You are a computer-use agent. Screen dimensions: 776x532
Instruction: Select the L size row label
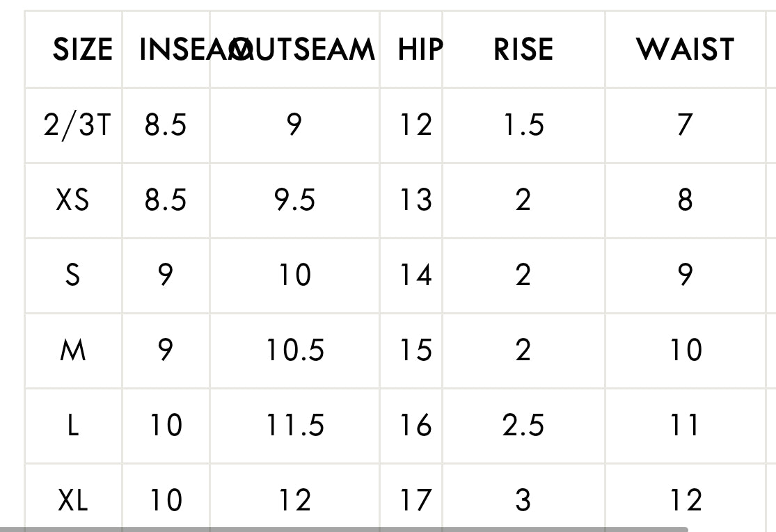click(x=72, y=426)
